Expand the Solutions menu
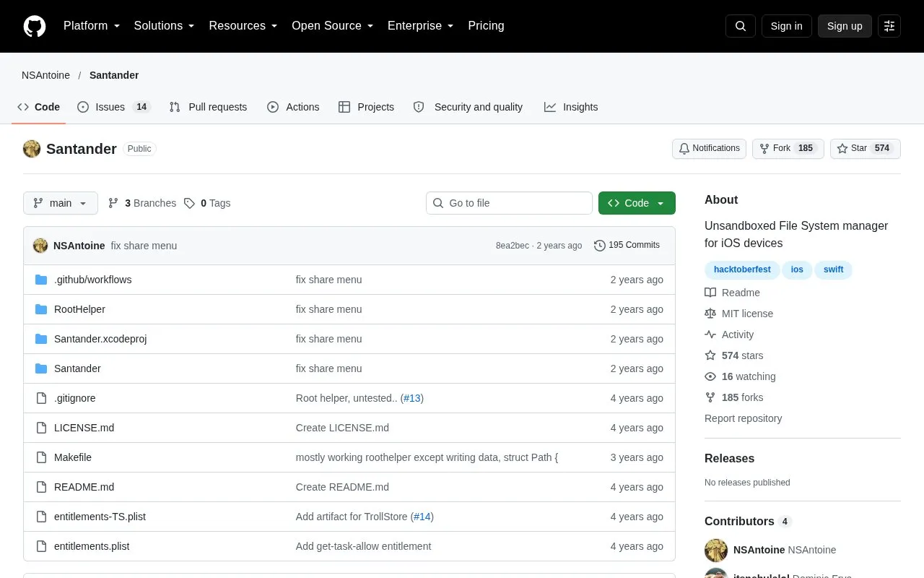This screenshot has height=578, width=924. tap(165, 26)
